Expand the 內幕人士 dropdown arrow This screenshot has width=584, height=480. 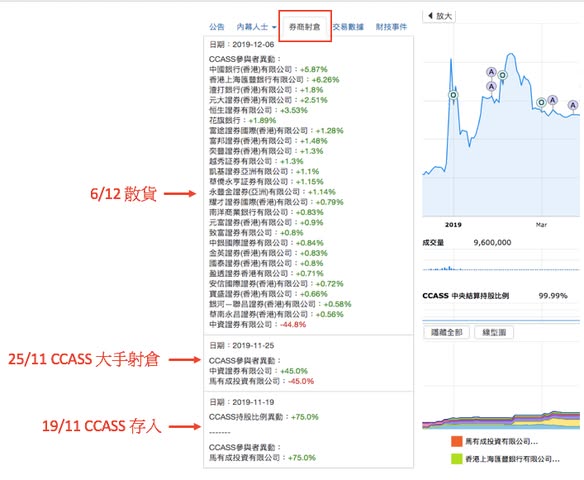274,27
